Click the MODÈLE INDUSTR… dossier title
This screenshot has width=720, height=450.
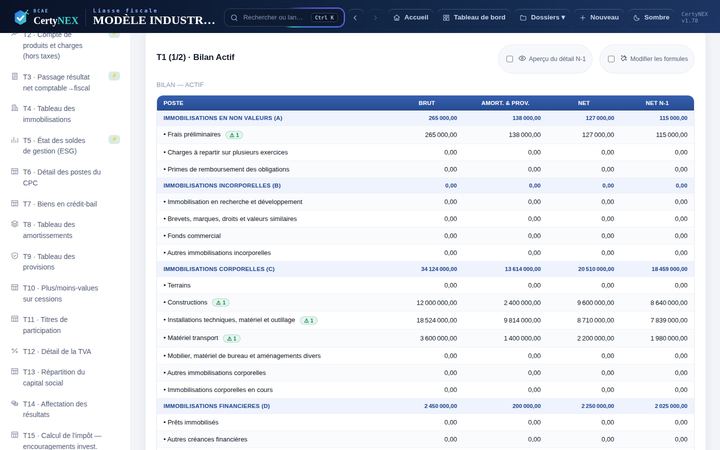(154, 20)
